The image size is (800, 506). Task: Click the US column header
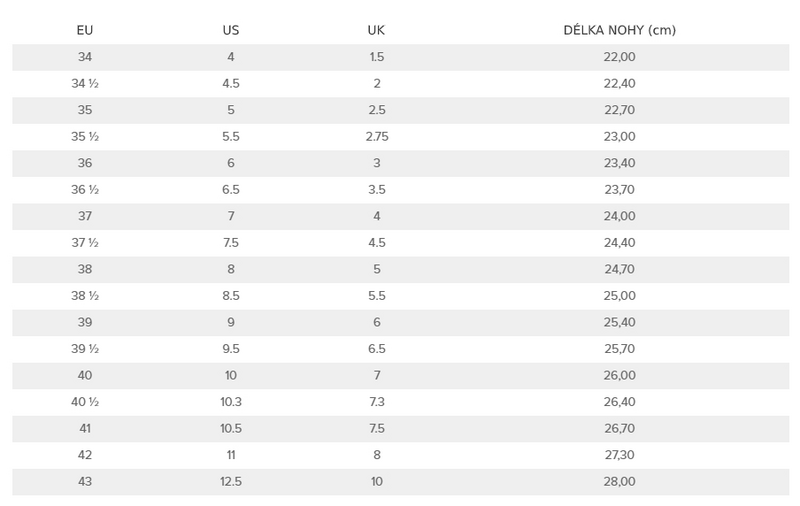231,31
